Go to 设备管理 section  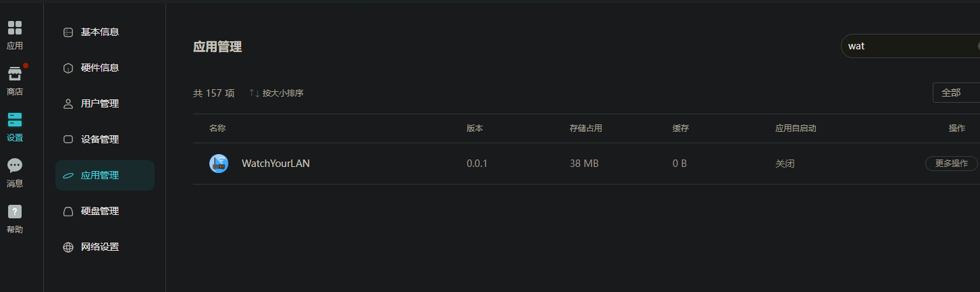105,139
